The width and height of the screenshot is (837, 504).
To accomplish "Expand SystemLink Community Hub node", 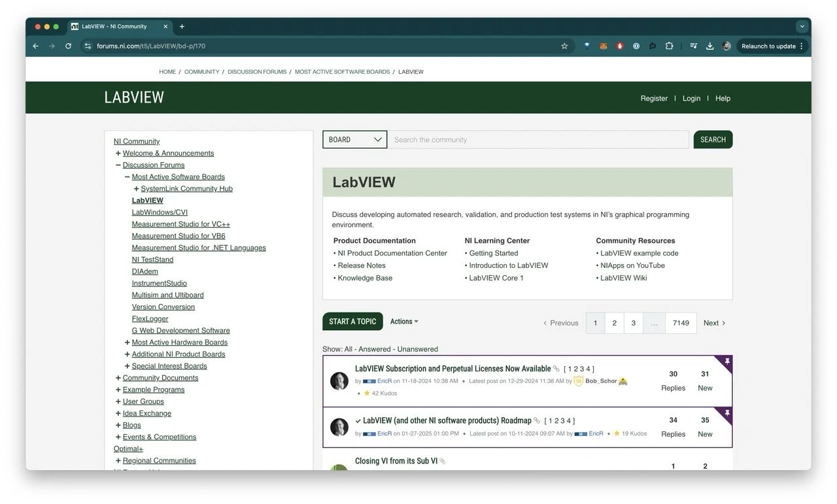I will click(137, 189).
